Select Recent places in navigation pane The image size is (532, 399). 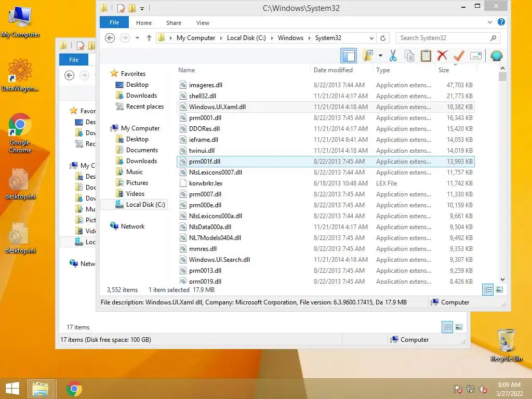139,106
